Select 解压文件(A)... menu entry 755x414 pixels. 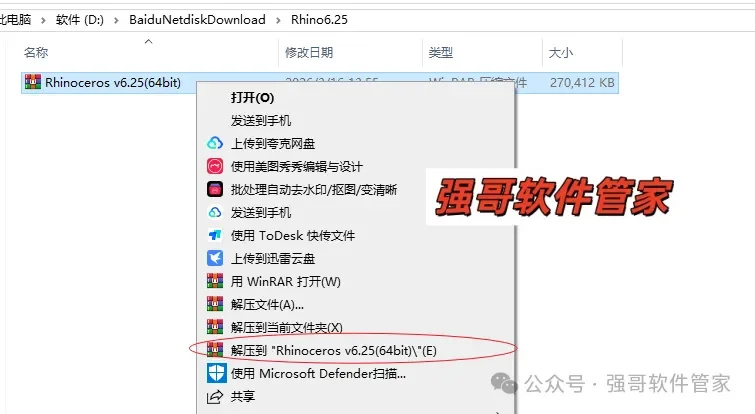tap(267, 305)
